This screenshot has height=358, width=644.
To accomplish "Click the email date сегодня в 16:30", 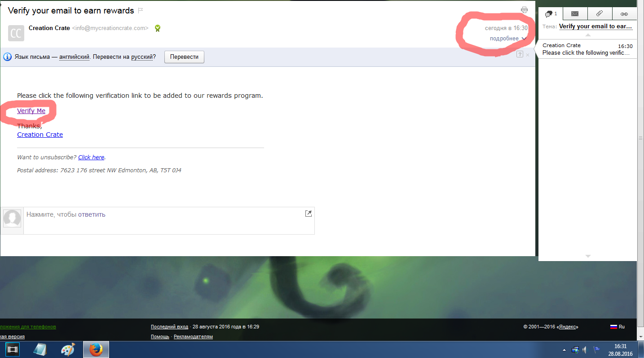I will pos(506,28).
